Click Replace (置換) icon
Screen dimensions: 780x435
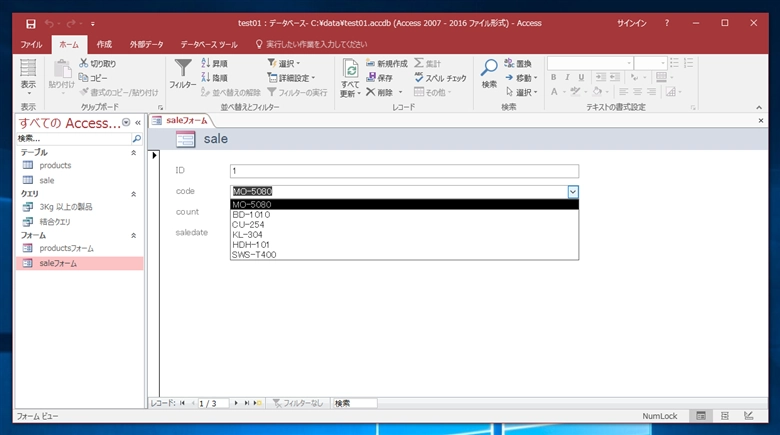[509, 63]
